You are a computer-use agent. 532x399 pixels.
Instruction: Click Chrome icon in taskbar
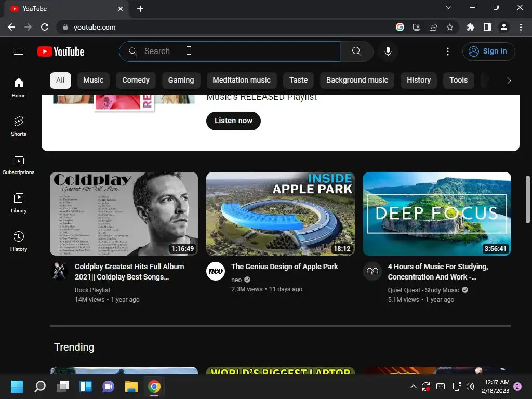154,387
